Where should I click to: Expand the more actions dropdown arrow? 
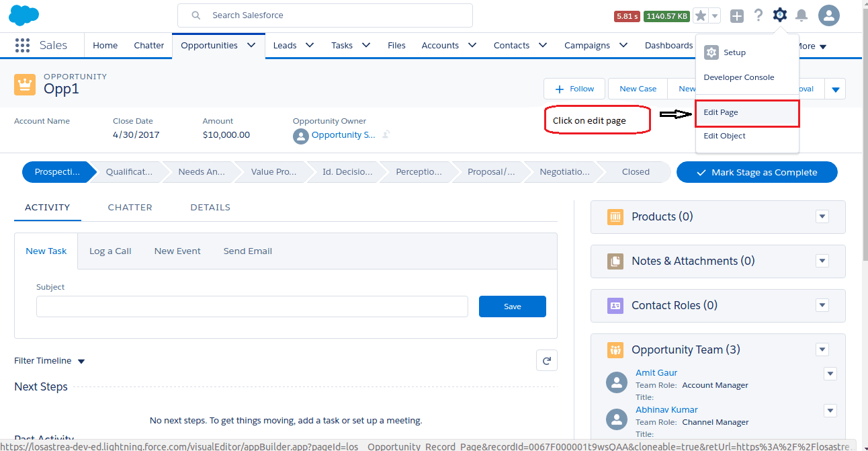coord(835,89)
